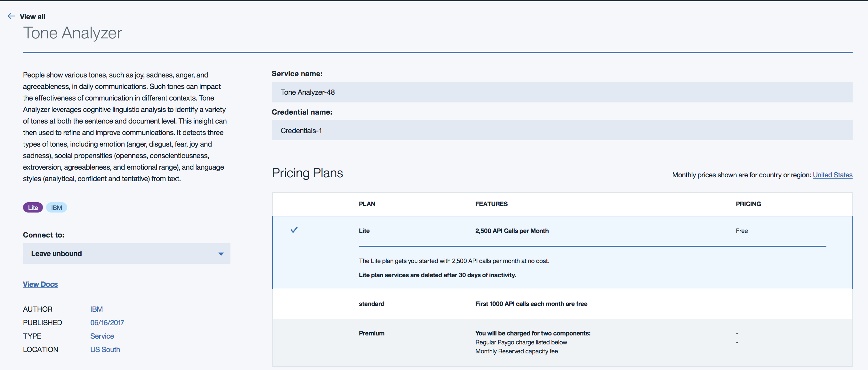This screenshot has width=868, height=370.
Task: Click the IBM tag badge
Action: pyautogui.click(x=57, y=208)
